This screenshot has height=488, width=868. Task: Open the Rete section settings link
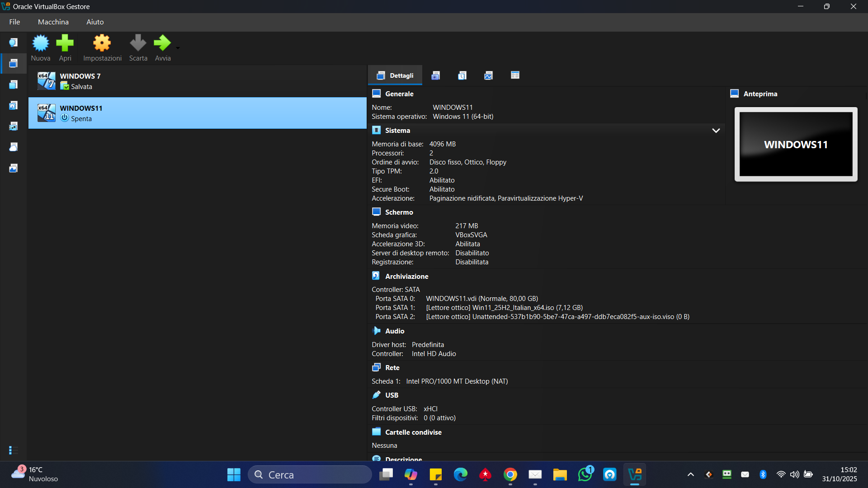point(392,368)
